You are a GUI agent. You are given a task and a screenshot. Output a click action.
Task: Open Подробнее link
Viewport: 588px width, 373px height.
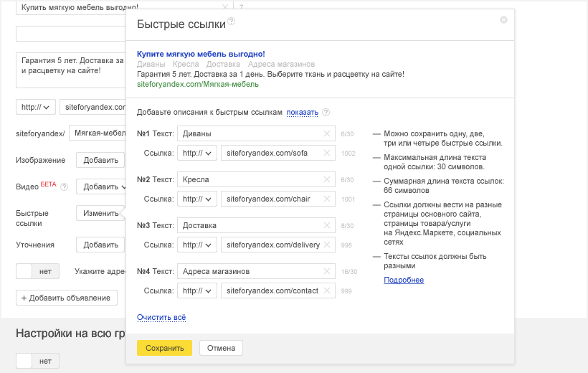point(404,280)
